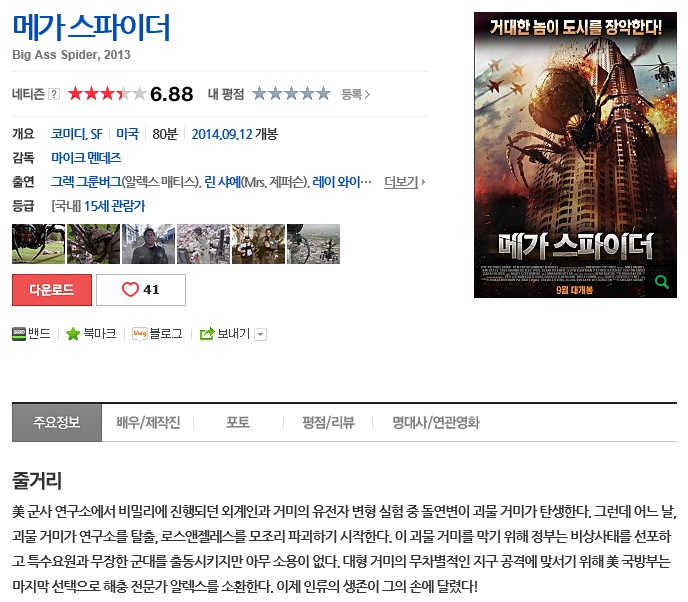
Task: Enlarge the 메가 스파이더 movie poster
Action: click(x=575, y=155)
